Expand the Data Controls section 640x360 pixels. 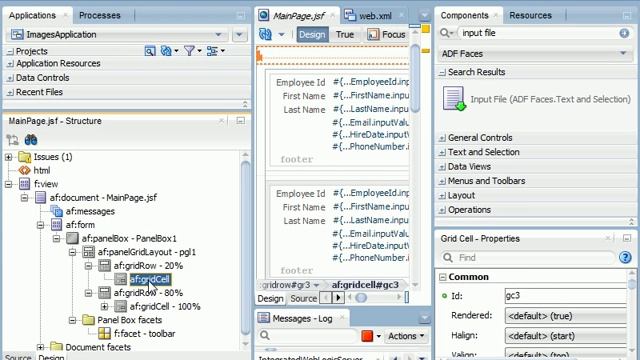(x=10, y=78)
